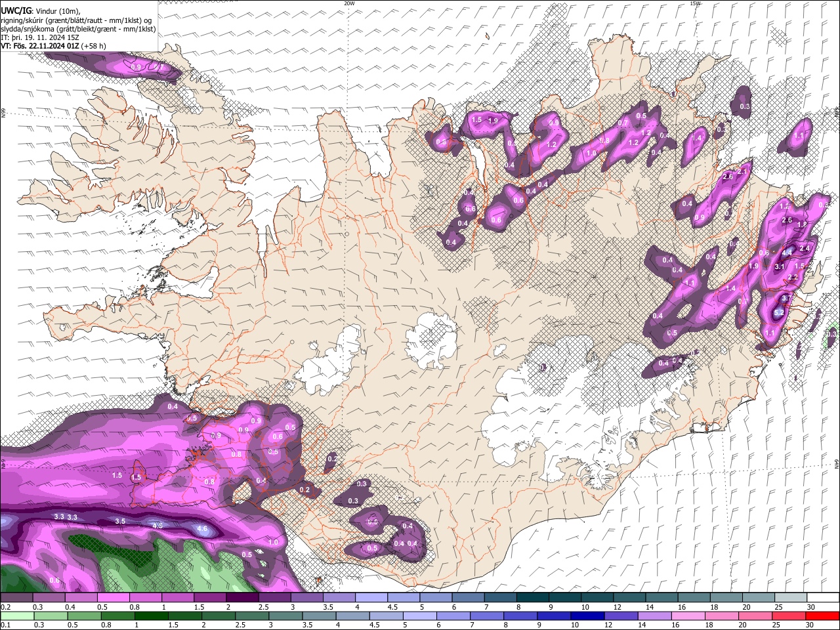Select the 3.5 map value in the southwest
This screenshot has width=840, height=630.
[x=120, y=521]
